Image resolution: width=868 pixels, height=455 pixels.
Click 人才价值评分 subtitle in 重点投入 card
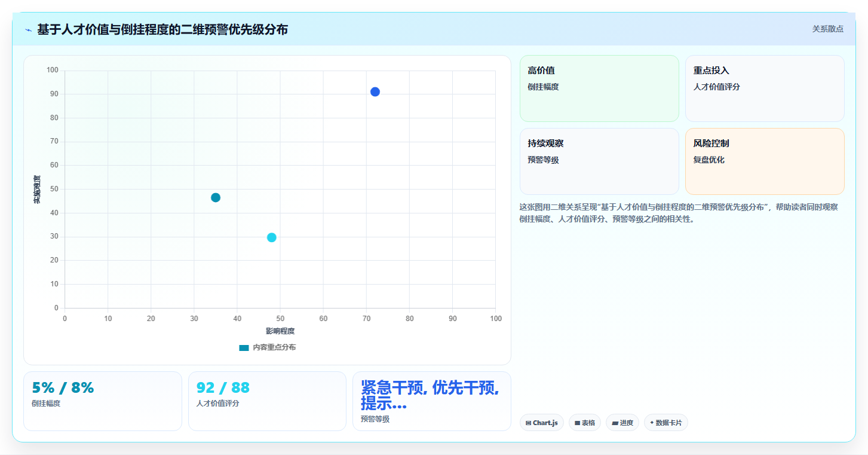pyautogui.click(x=717, y=87)
